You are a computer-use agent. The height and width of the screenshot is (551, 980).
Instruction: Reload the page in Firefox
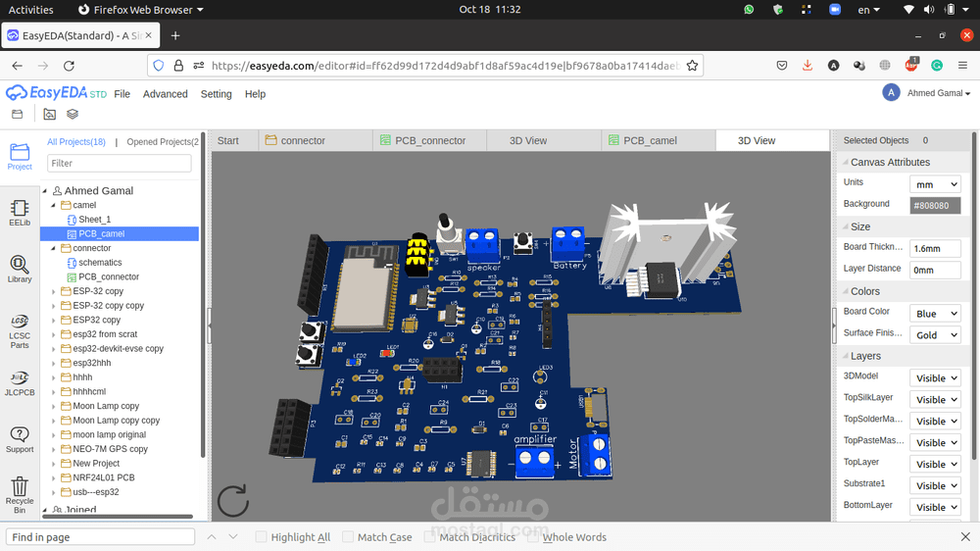pyautogui.click(x=69, y=66)
